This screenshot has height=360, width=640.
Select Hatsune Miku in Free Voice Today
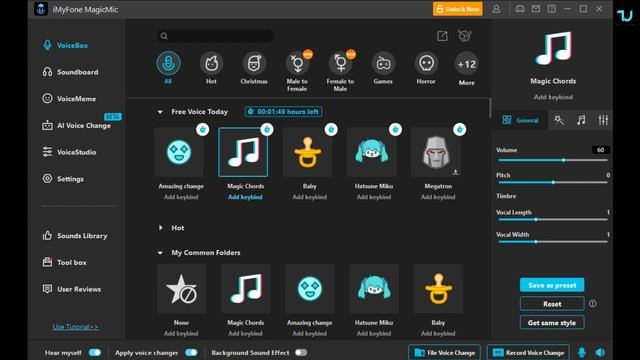point(371,152)
